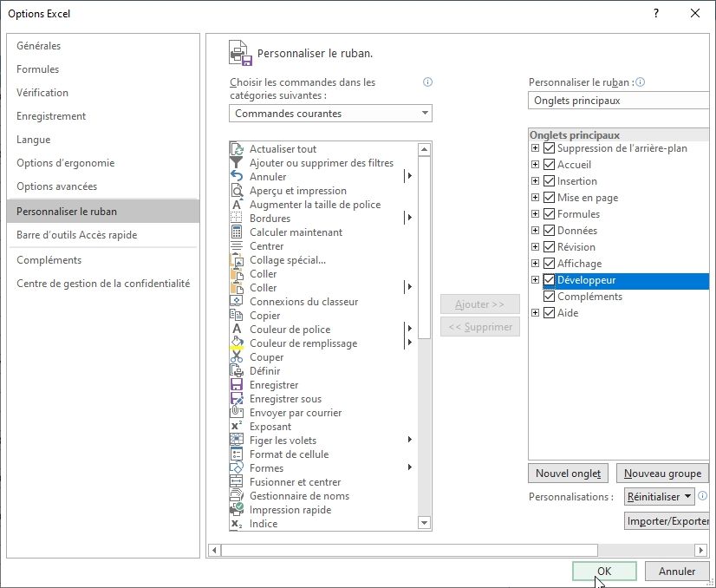Click the Exposant superscript icon

pyautogui.click(x=237, y=427)
